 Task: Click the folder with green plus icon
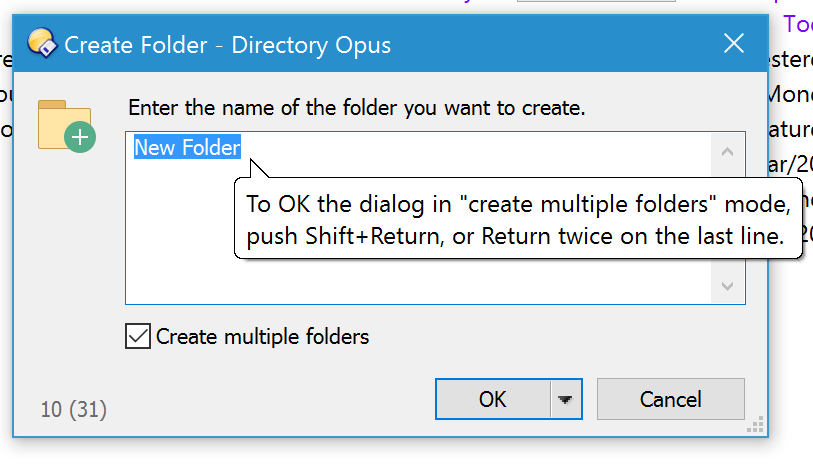[67, 126]
